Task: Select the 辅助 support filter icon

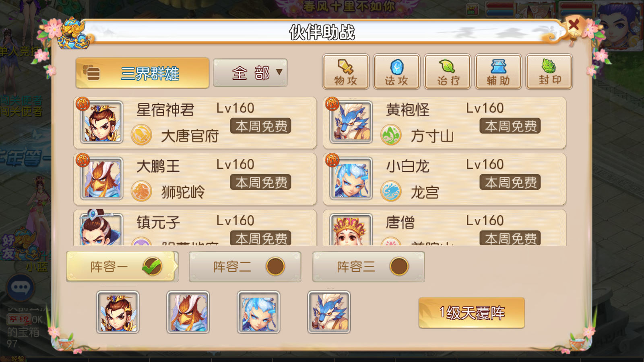Action: (498, 72)
